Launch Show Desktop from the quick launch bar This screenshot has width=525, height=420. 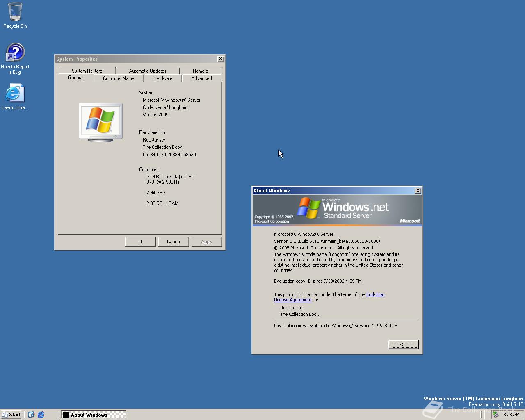click(31, 415)
